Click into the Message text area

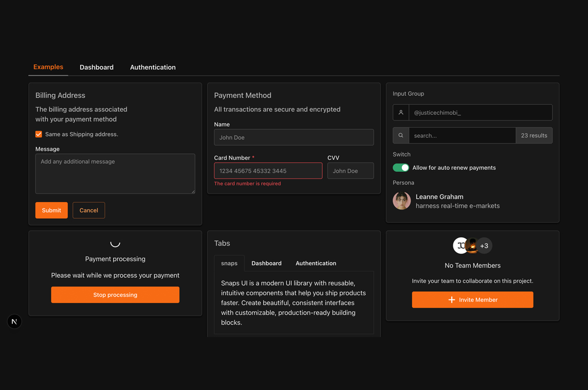(115, 174)
